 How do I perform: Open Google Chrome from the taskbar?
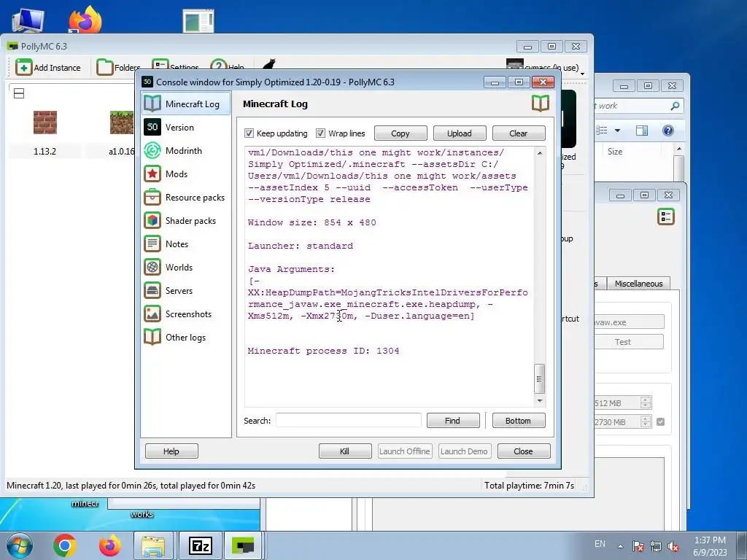pos(65,545)
